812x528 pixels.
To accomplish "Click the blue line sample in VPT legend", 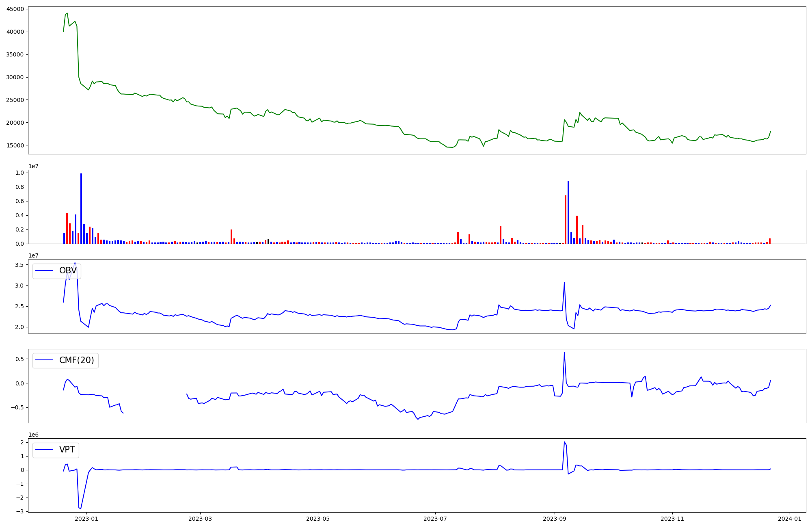I will click(44, 450).
